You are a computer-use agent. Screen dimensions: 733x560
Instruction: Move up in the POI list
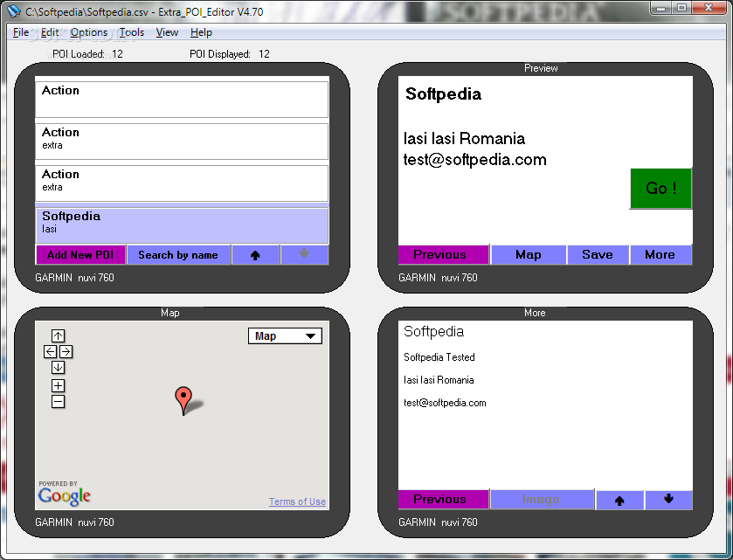tap(255, 255)
